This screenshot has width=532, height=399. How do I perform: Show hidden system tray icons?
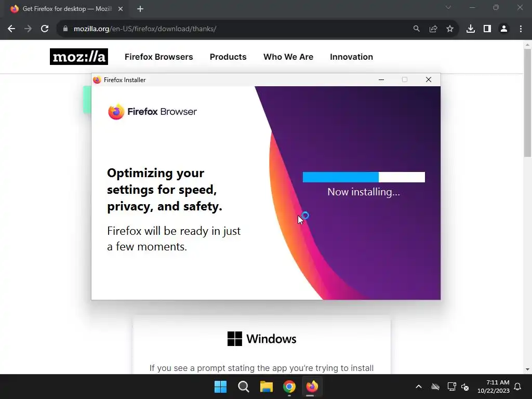[x=419, y=387]
